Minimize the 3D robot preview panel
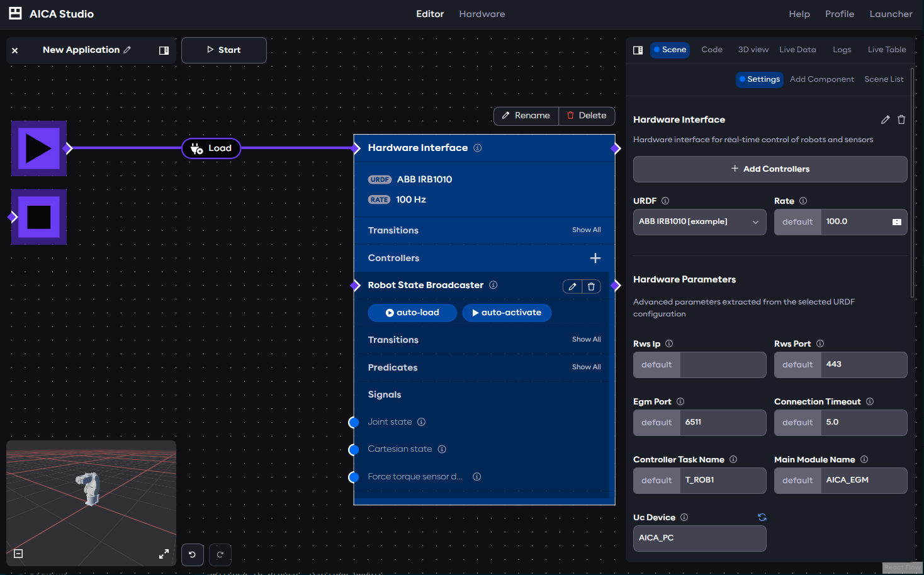 pos(18,554)
